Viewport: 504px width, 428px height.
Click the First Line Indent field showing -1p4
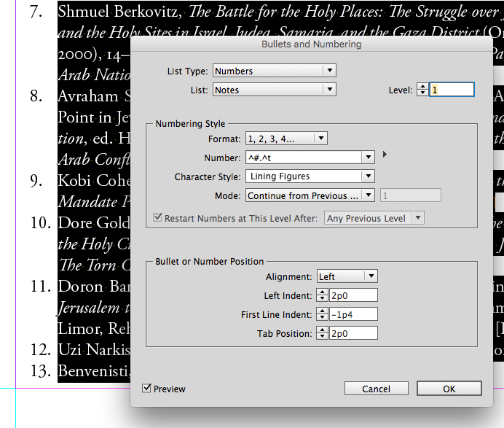(x=353, y=314)
